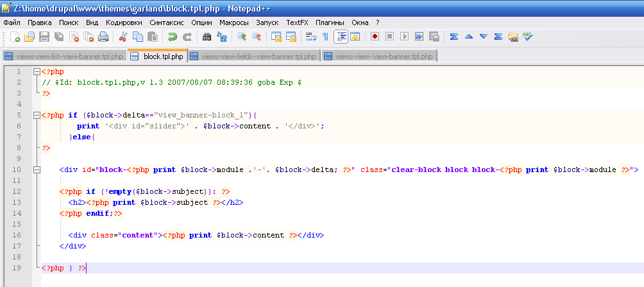Close the current document via toolbar icon
The height and width of the screenshot is (287, 644).
74,37
